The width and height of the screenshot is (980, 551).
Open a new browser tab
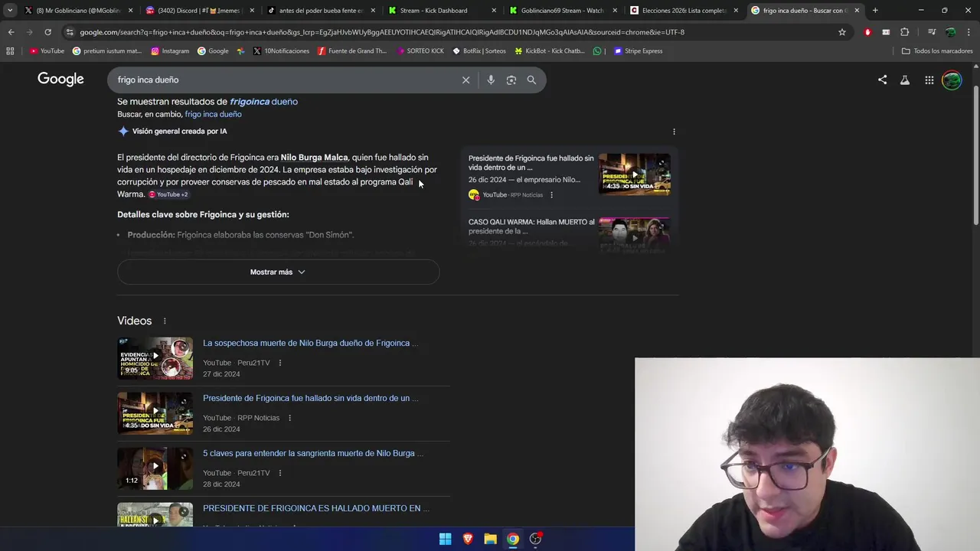(875, 11)
